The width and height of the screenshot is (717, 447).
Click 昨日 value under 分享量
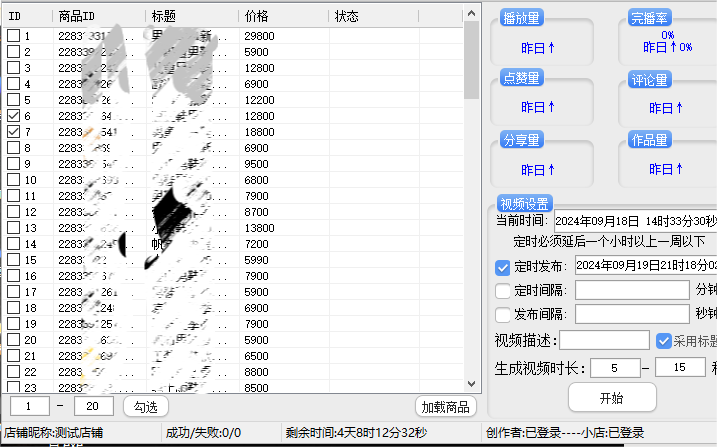(x=538, y=170)
